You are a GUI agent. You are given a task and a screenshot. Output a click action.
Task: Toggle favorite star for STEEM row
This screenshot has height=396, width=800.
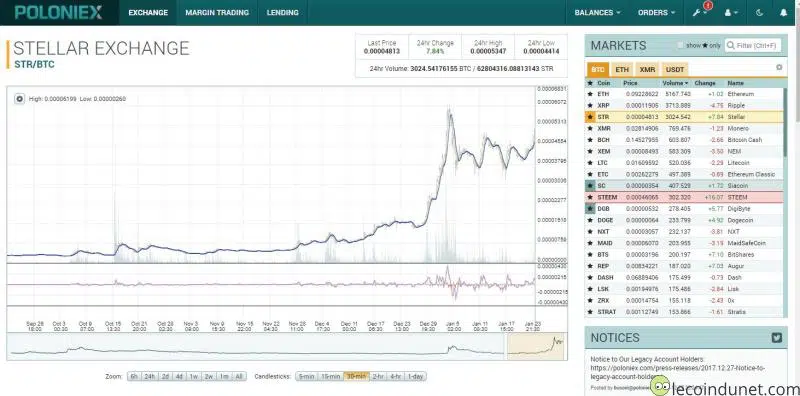tap(590, 197)
